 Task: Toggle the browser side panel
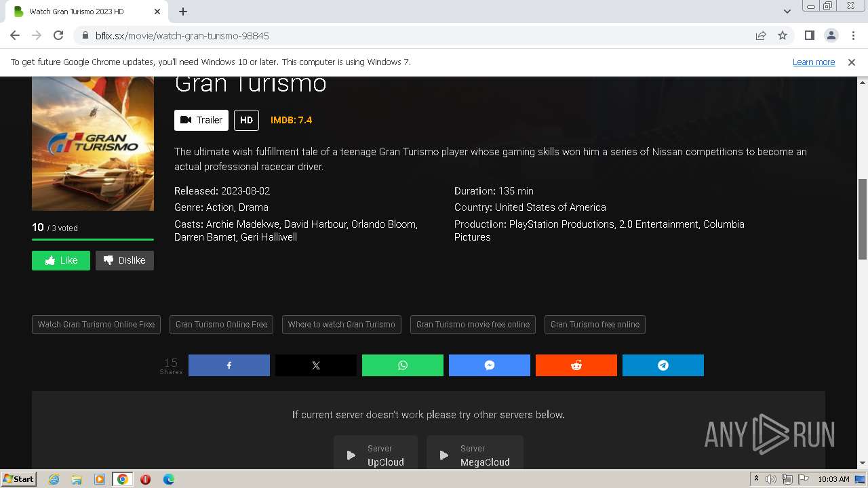(810, 35)
